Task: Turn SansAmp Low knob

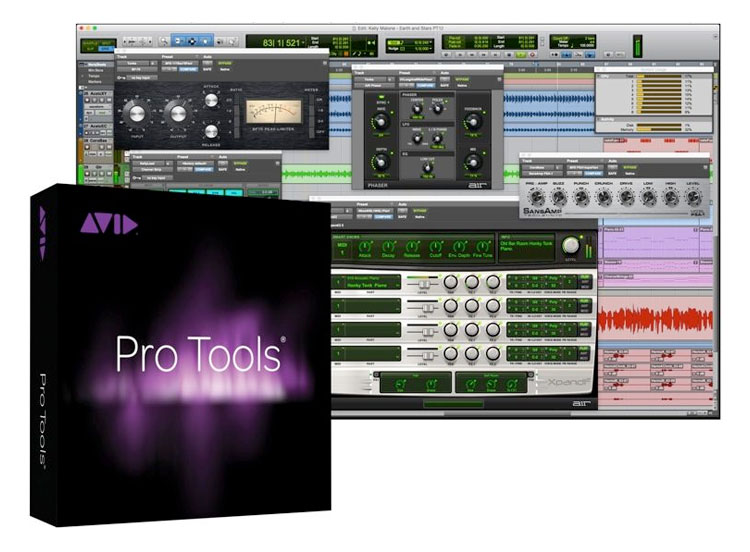Action: [648, 197]
